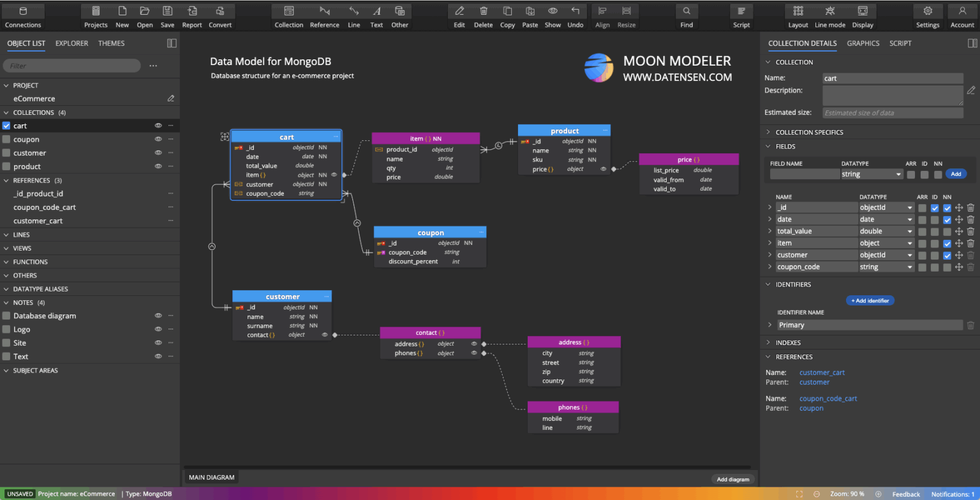This screenshot has height=500, width=980.
Task: Open the Convert tool
Action: click(x=220, y=15)
